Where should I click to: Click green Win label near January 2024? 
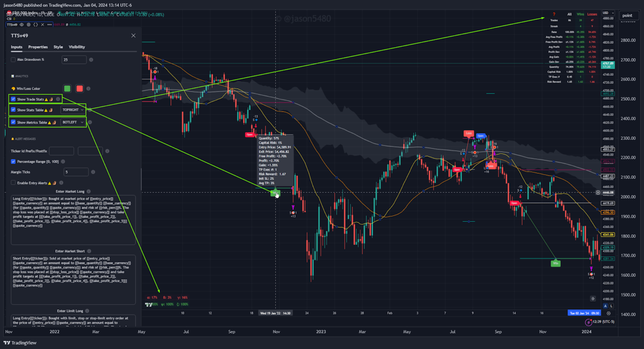556,263
